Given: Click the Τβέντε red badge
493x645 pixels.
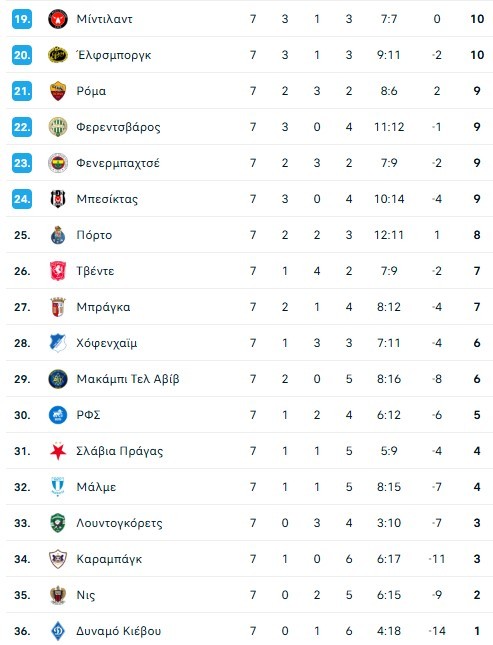Looking at the screenshot, I should click(x=58, y=271).
